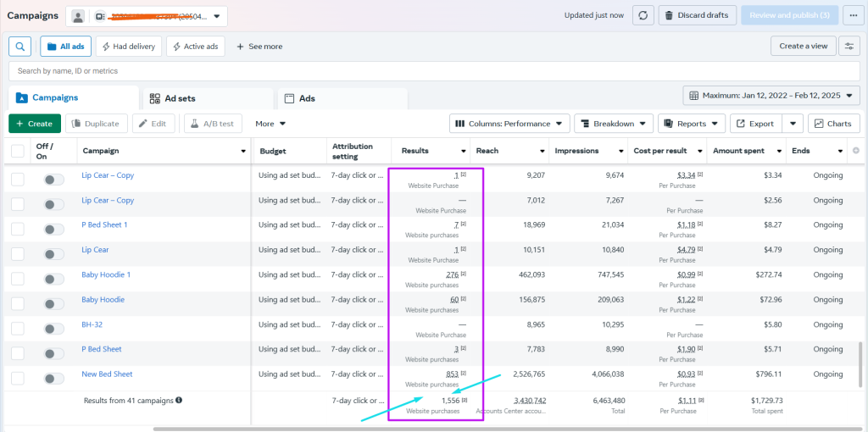This screenshot has width=868, height=432.
Task: Click the A/B test flask button
Action: click(x=212, y=124)
